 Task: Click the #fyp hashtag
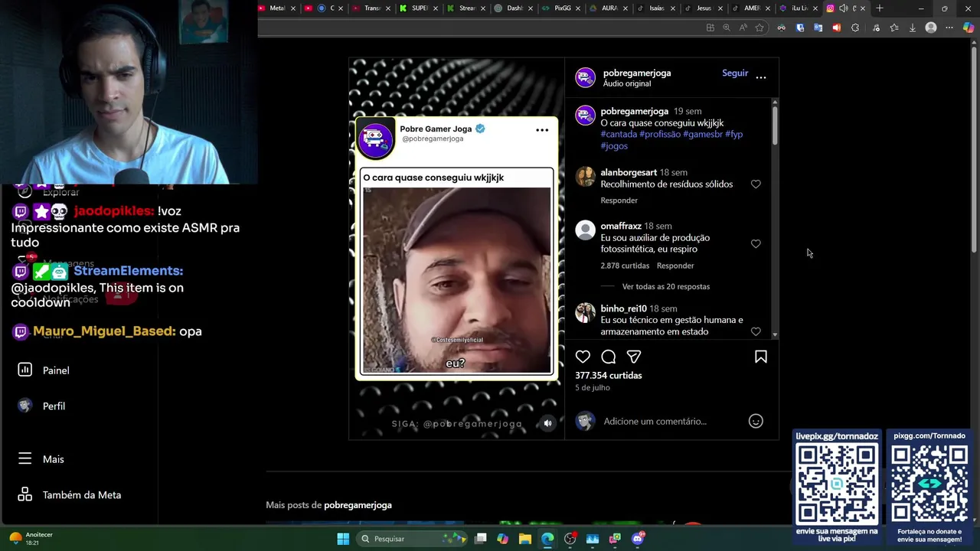pyautogui.click(x=733, y=134)
